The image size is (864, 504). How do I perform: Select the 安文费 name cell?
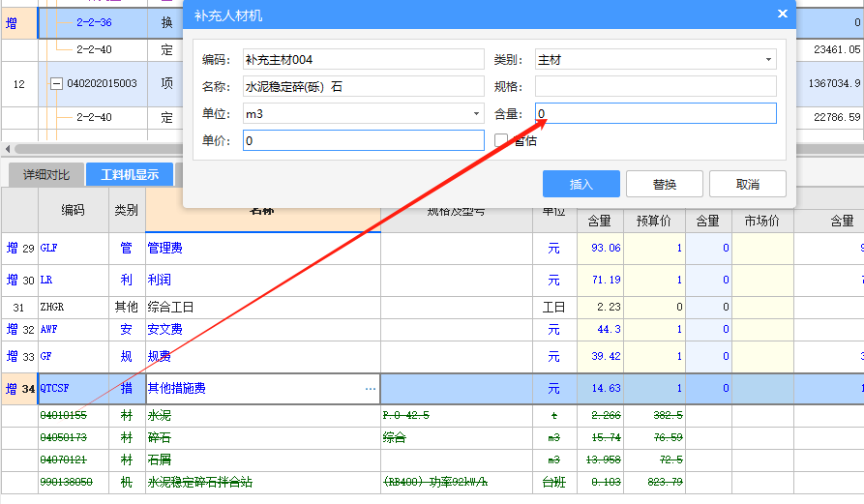click(x=263, y=330)
